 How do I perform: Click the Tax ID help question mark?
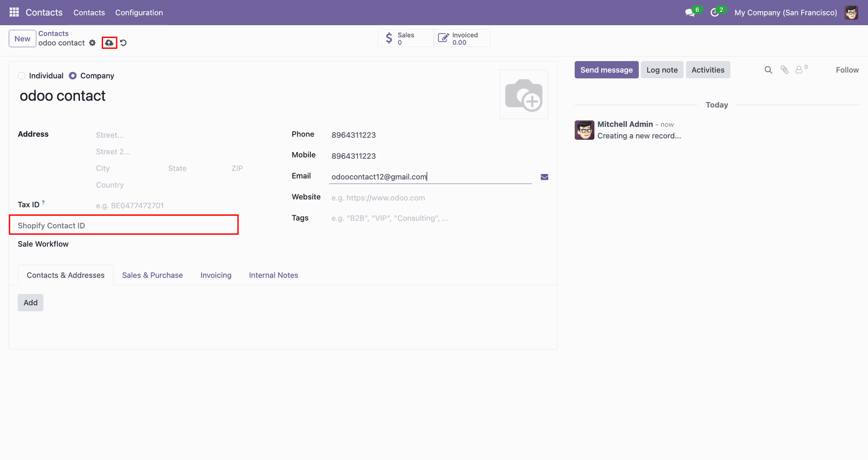[x=43, y=203]
